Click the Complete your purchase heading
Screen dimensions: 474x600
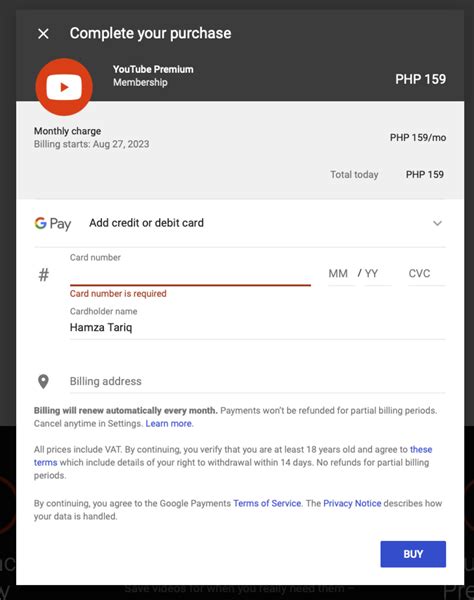click(150, 34)
